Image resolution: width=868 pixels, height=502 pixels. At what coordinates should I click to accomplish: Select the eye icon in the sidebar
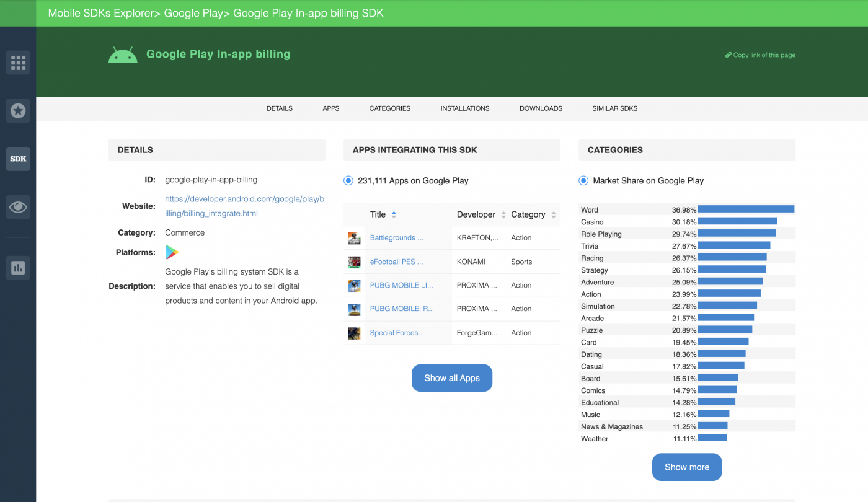[x=18, y=206]
